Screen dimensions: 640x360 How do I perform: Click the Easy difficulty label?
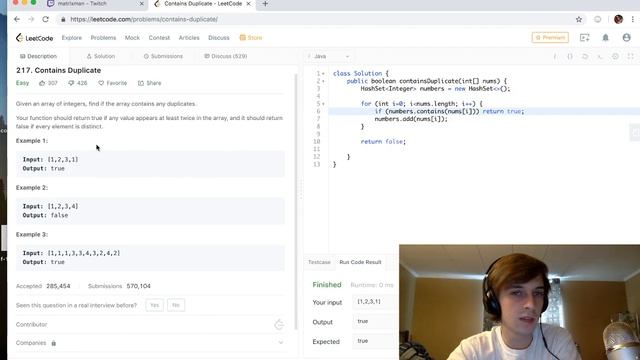coord(22,83)
